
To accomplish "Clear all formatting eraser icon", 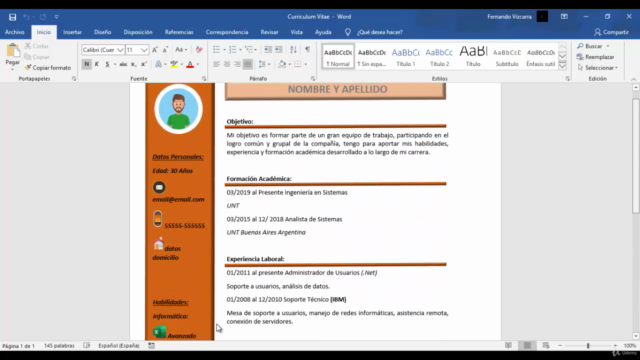I will pyautogui.click(x=199, y=50).
